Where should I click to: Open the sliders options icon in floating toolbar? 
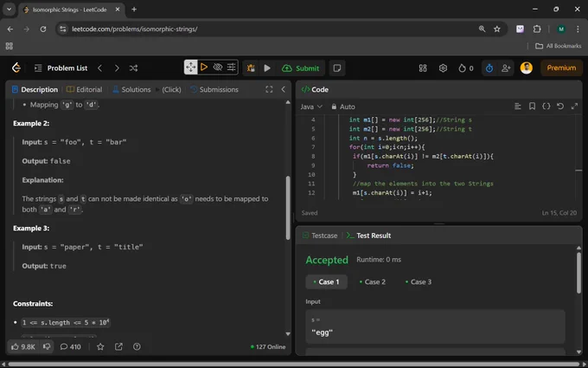[232, 68]
